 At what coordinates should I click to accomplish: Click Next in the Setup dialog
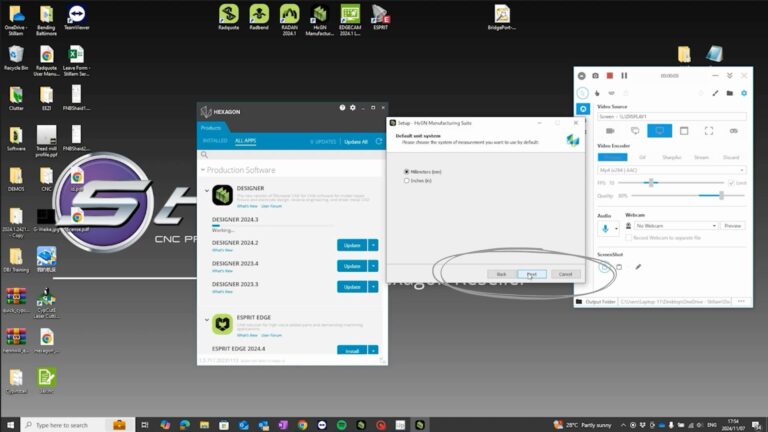tap(532, 274)
